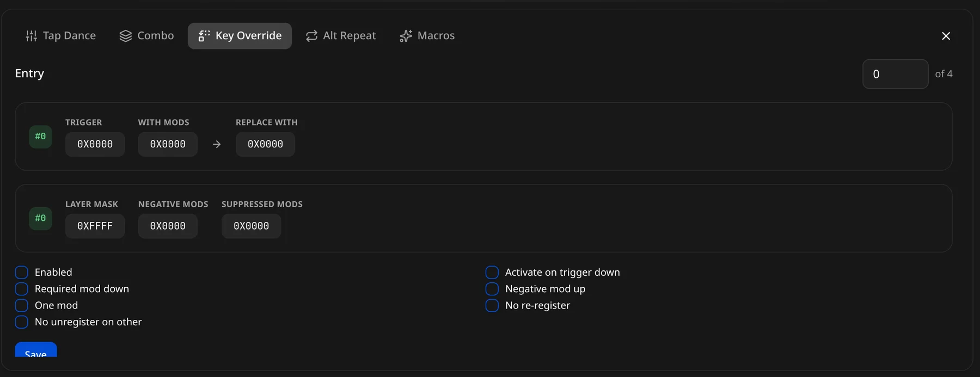980x377 pixels.
Task: Close the dialog with the X
Action: click(946, 36)
